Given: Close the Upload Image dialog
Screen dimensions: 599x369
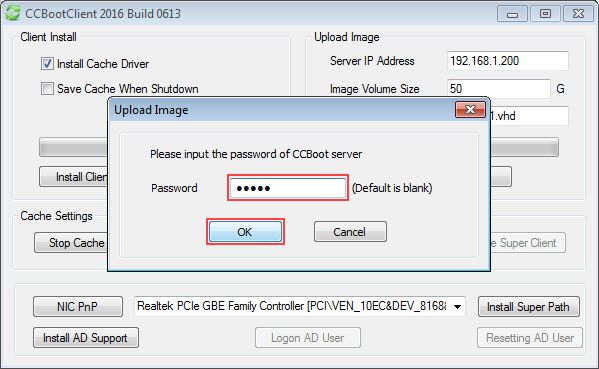Looking at the screenshot, I should (x=470, y=110).
